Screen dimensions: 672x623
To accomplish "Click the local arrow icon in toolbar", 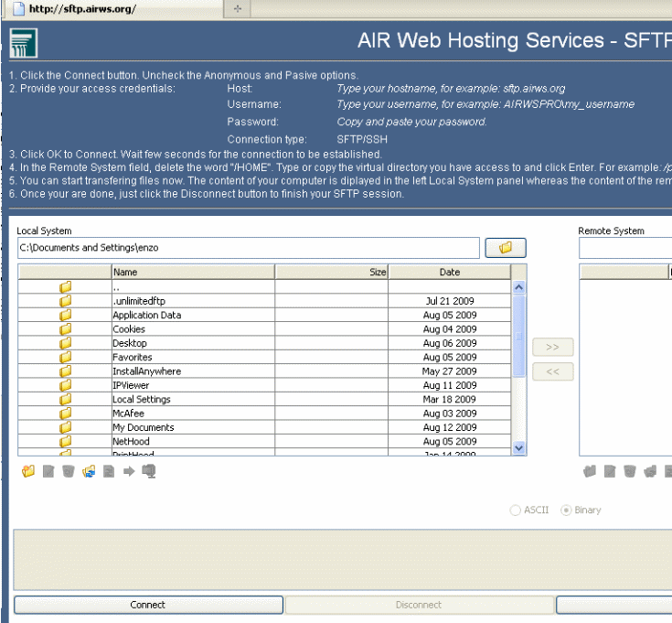I will point(129,471).
